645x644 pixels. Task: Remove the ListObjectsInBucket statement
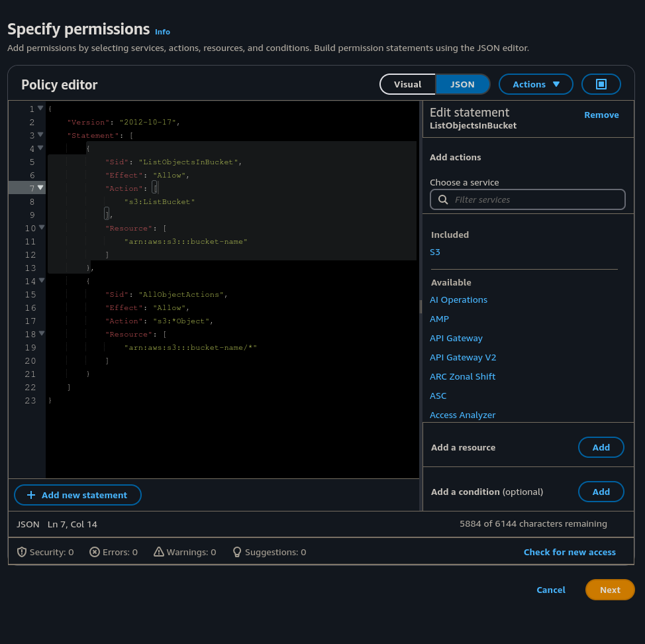click(x=601, y=115)
